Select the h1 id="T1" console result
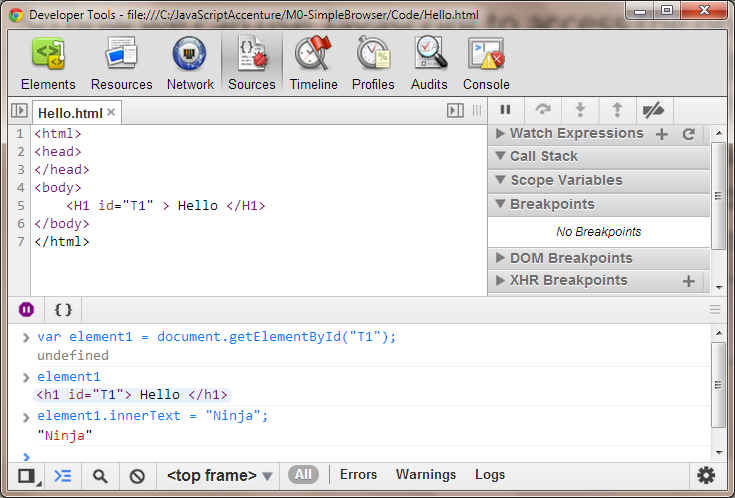735x498 pixels. [132, 395]
